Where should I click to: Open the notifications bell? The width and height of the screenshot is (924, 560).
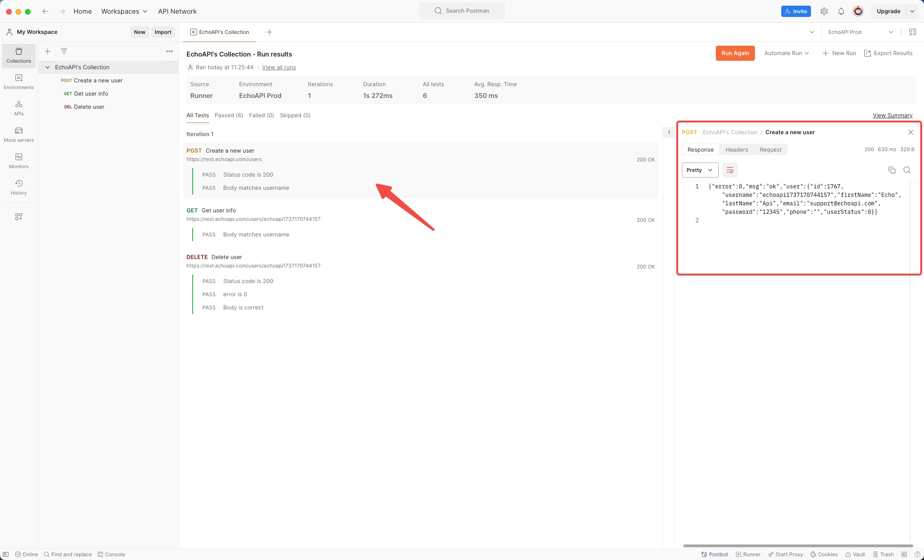841,11
